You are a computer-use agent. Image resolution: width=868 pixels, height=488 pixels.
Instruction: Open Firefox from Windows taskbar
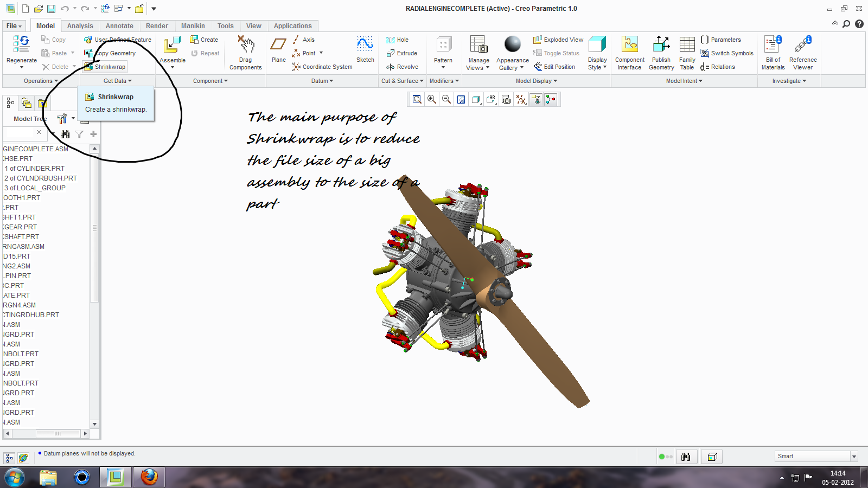(x=149, y=477)
